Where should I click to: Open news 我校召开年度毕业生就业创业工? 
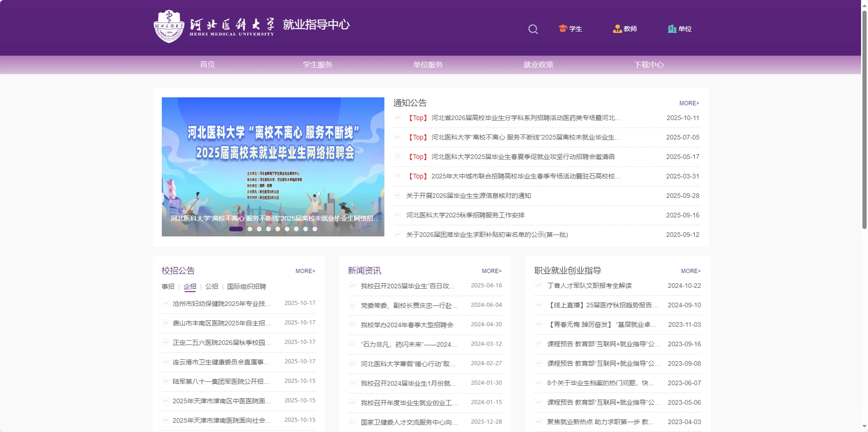coord(409,403)
